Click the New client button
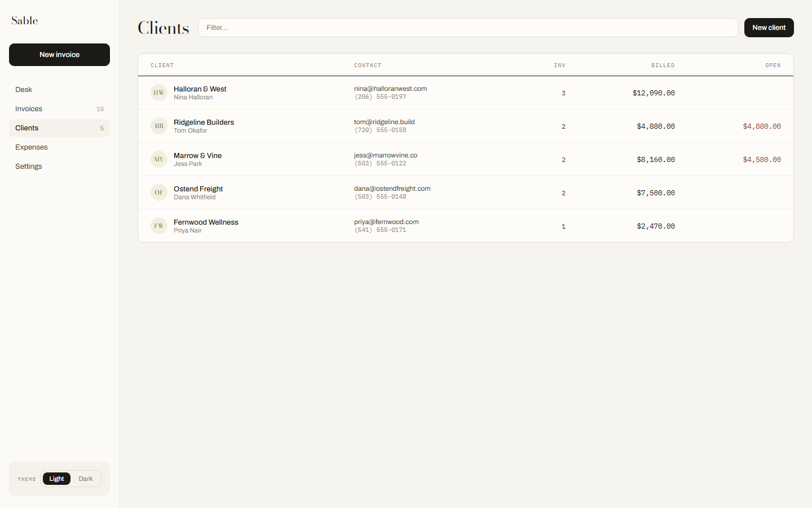Viewport: 812px width, 508px height. click(x=769, y=28)
